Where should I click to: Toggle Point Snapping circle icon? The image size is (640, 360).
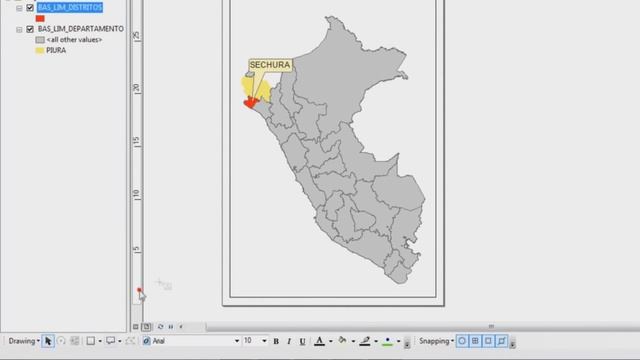[x=462, y=341]
